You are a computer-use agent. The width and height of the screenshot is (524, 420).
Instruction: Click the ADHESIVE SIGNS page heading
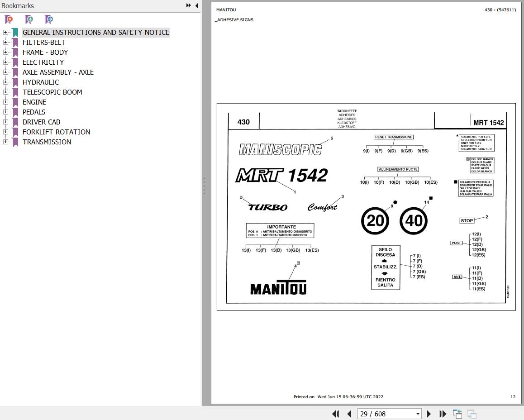click(235, 20)
